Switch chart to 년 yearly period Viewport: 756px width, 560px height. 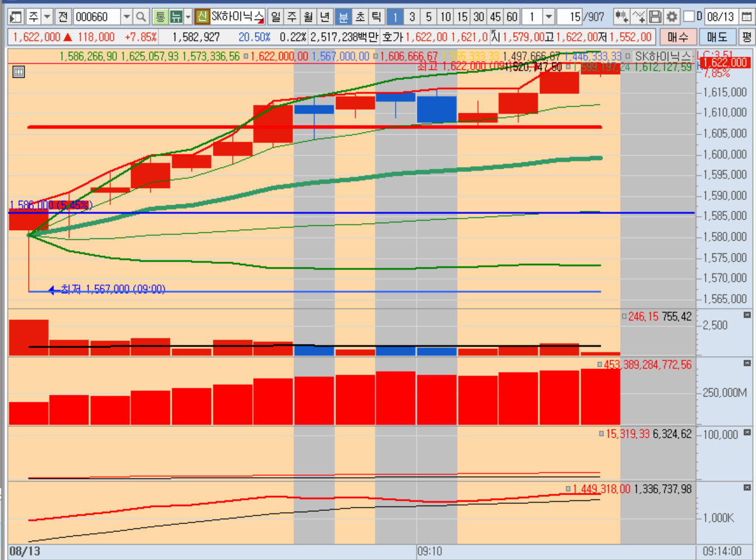pos(325,17)
